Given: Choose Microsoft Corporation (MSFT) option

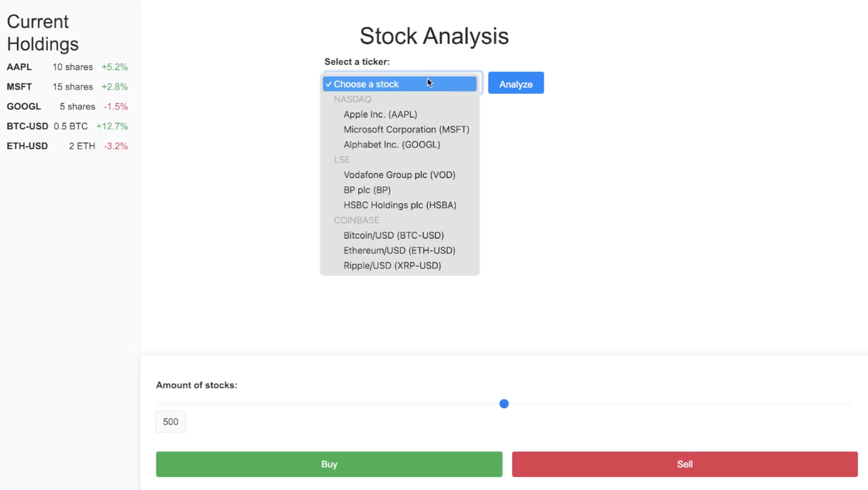Looking at the screenshot, I should click(x=406, y=130).
